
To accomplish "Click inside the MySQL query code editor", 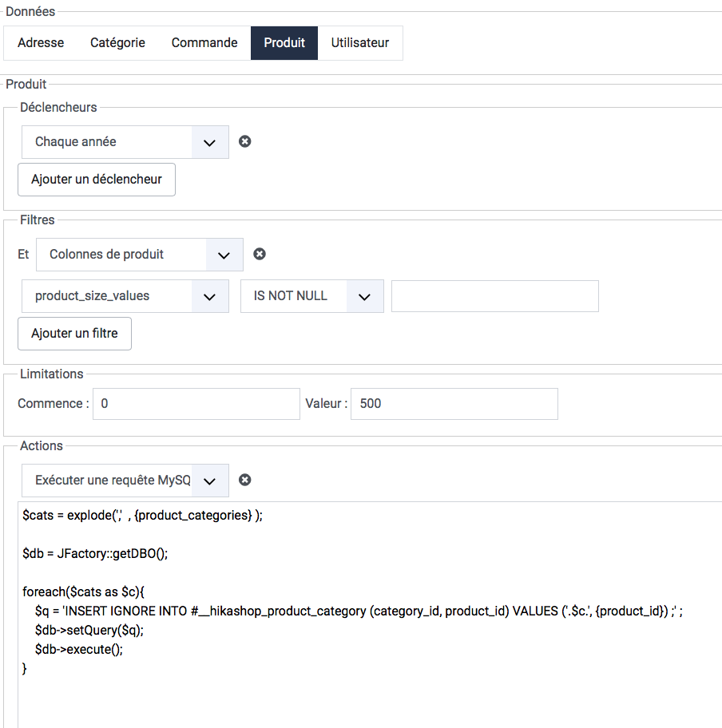I will (x=367, y=694).
